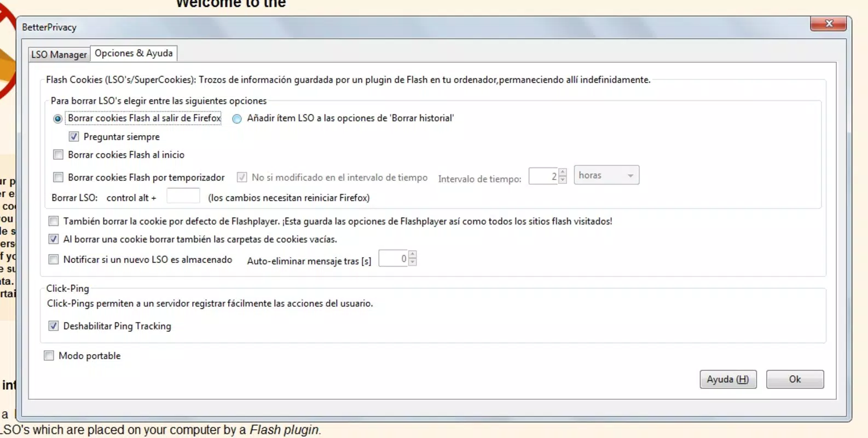Choose 'Añadir ítem LSO a Borrar historial' radio
Image resolution: width=868 pixels, height=438 pixels.
click(237, 119)
